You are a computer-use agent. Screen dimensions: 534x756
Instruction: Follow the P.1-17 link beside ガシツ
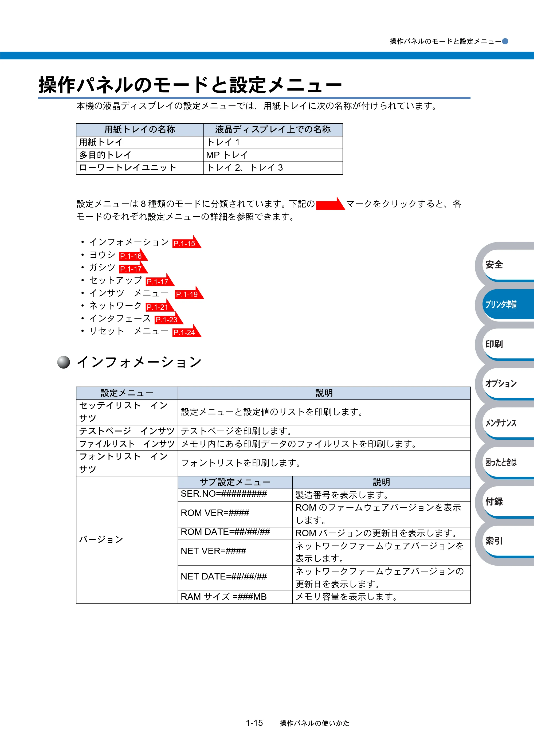(x=133, y=269)
